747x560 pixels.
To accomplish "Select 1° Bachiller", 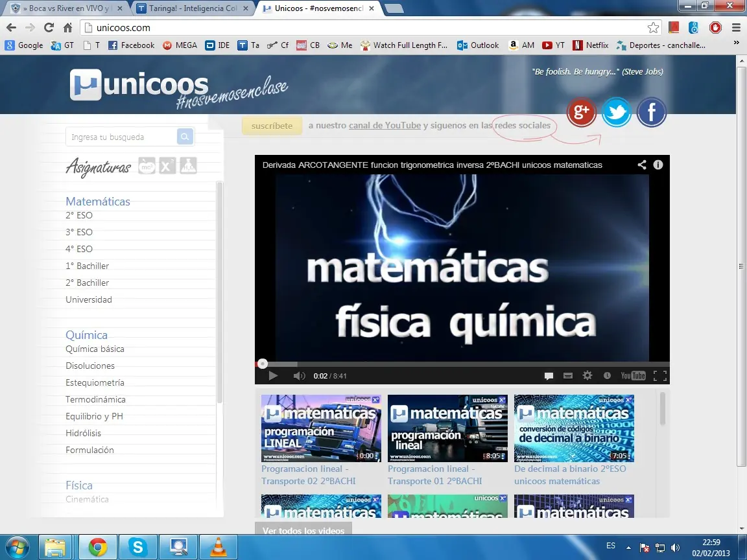I will pyautogui.click(x=87, y=266).
